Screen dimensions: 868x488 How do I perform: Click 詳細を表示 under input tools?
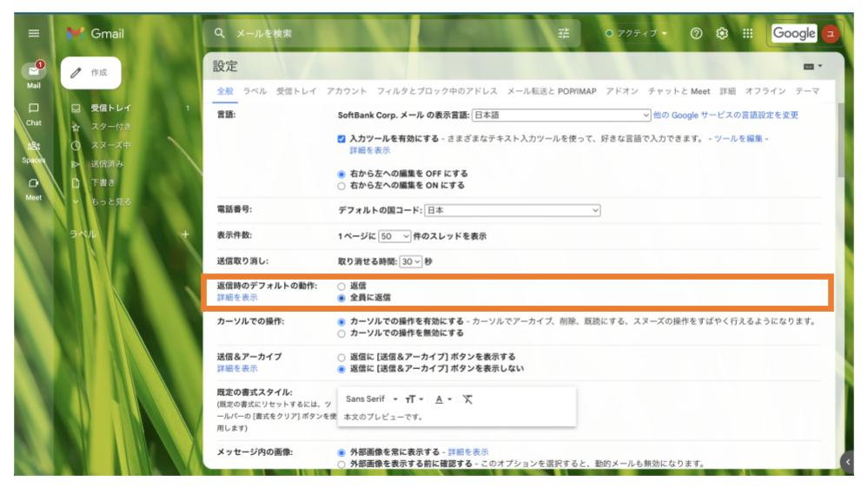(370, 150)
